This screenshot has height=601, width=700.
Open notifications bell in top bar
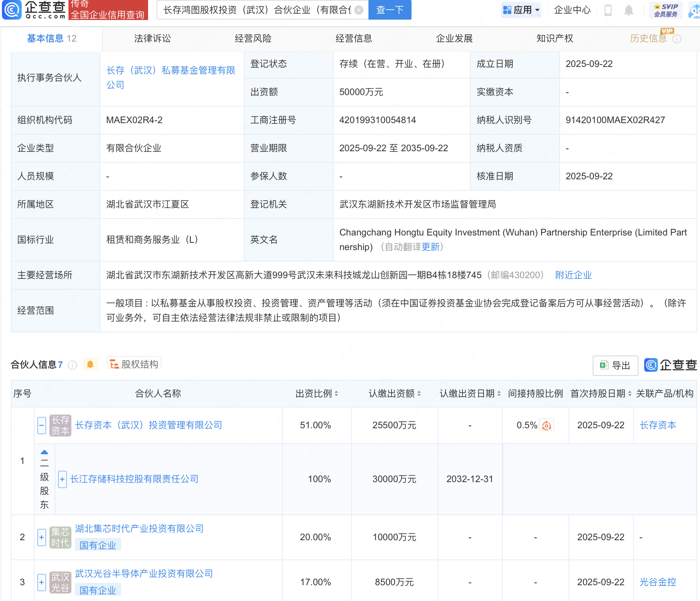point(628,10)
